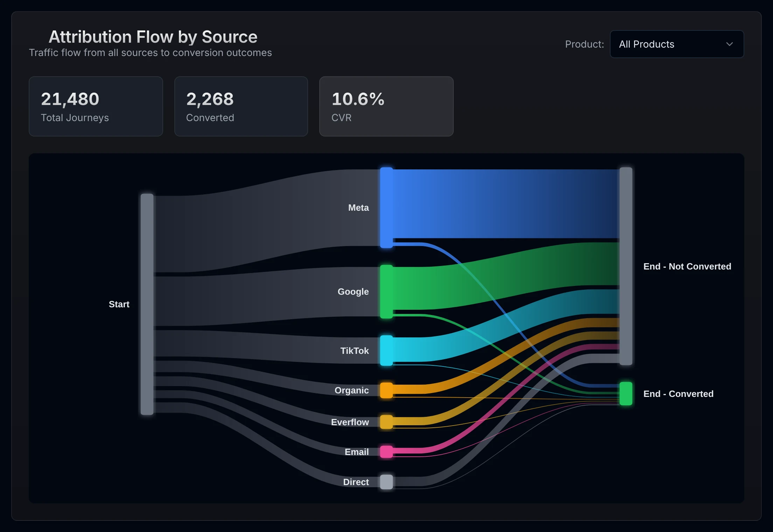The height and width of the screenshot is (532, 773).
Task: Click the 21,480 value
Action: coord(70,99)
